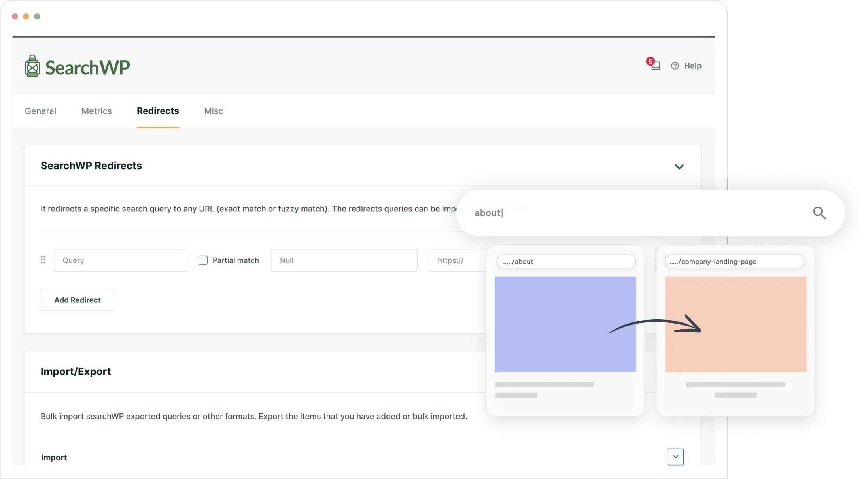Image resolution: width=868 pixels, height=479 pixels.
Task: Click the Help question mark icon
Action: click(675, 66)
